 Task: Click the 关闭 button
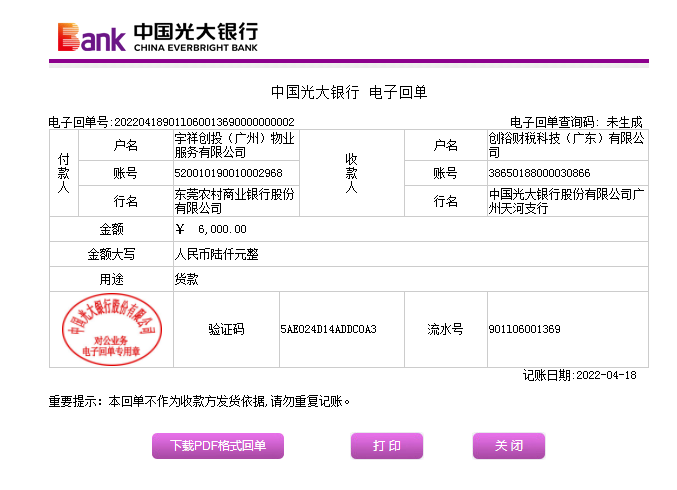point(509,446)
